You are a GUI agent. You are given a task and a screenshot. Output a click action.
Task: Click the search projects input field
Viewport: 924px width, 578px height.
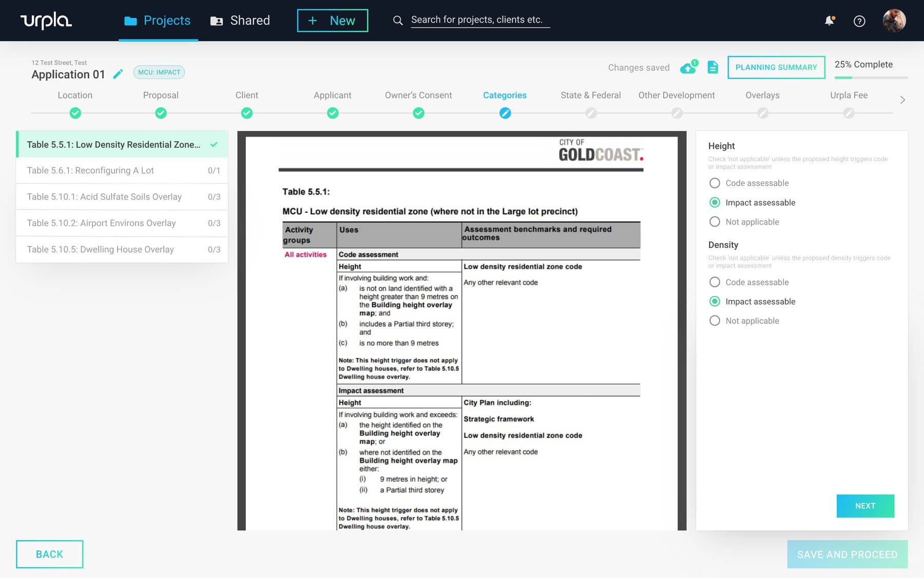479,20
